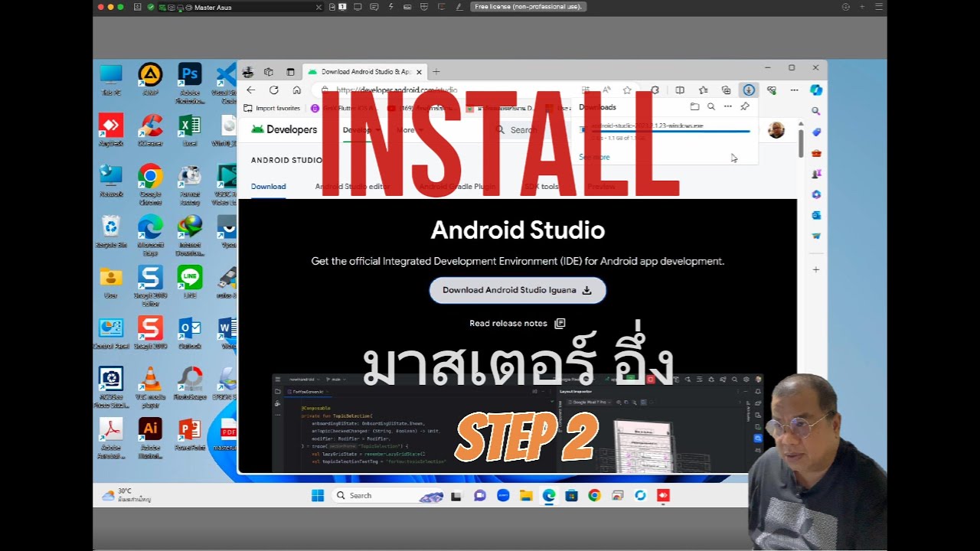Search downloads in Downloads panel
Viewport: 980px width, 551px height.
(711, 107)
